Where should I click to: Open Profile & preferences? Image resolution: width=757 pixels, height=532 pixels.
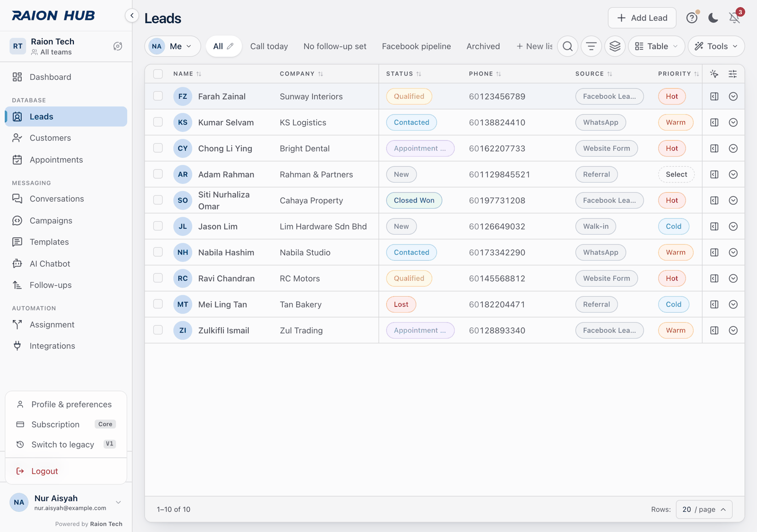[x=66, y=404]
